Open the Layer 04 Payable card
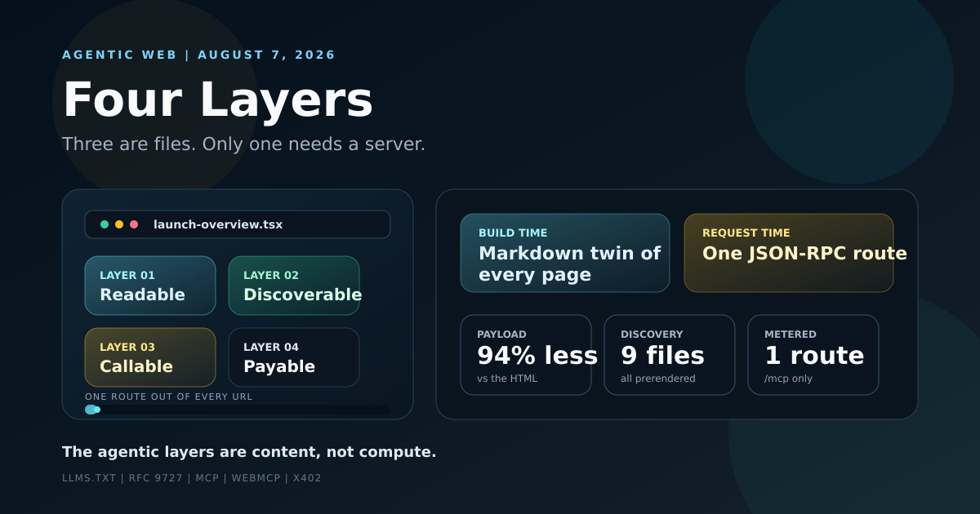980x514 pixels. click(x=294, y=357)
